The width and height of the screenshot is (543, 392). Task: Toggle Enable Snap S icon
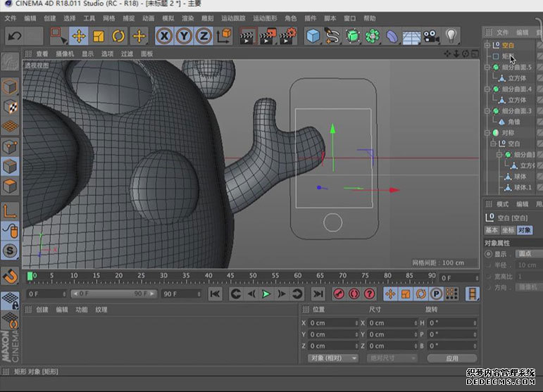click(x=10, y=251)
